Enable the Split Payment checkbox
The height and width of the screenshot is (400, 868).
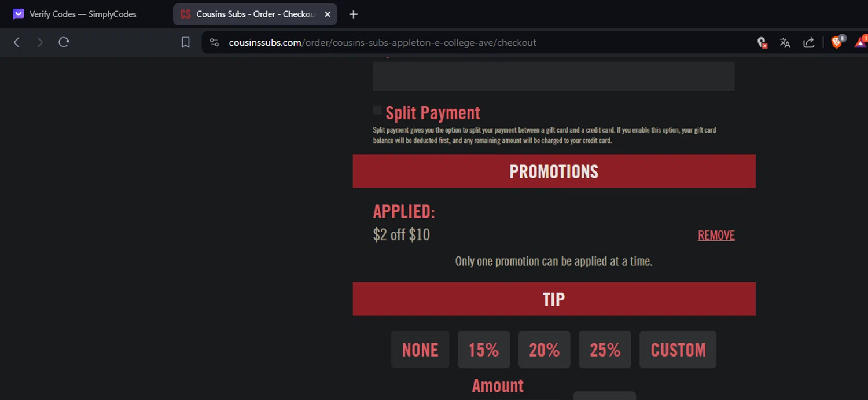pos(377,110)
